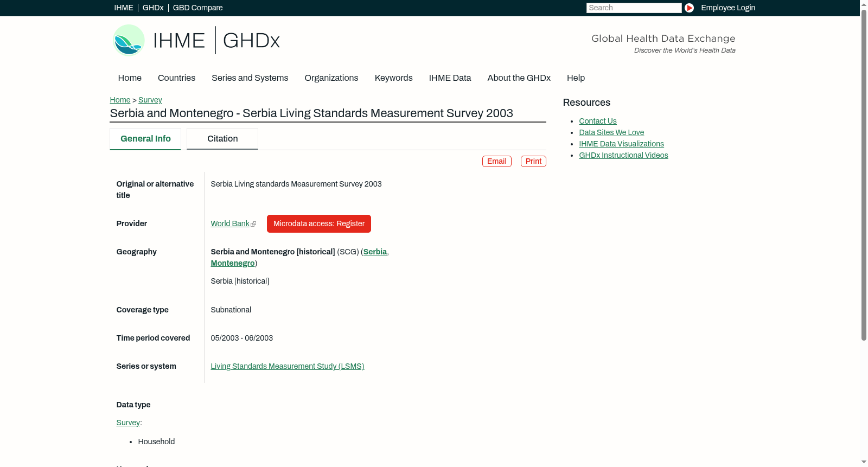Open Data Sites We Love link
Viewport: 868px width, 467px height.
pos(611,133)
